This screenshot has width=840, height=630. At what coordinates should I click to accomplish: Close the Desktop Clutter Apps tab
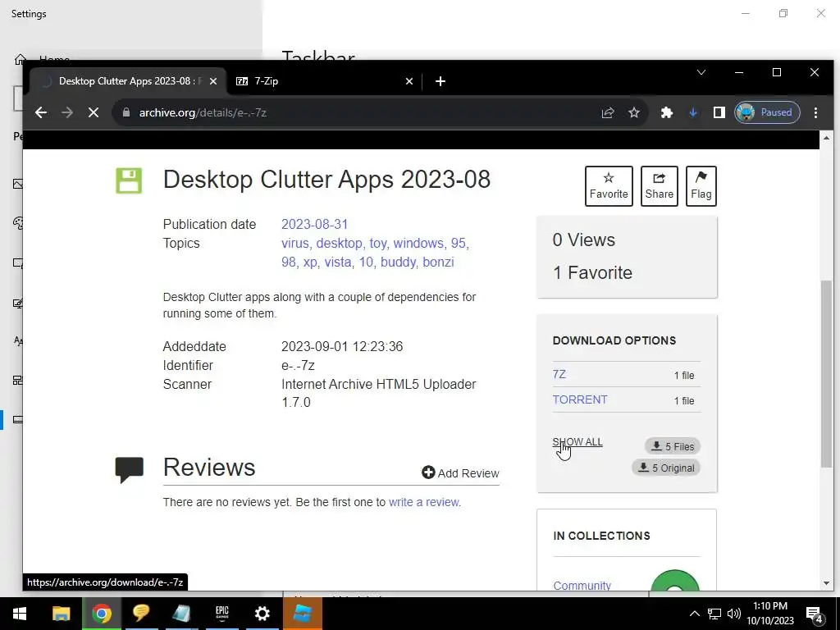(213, 81)
